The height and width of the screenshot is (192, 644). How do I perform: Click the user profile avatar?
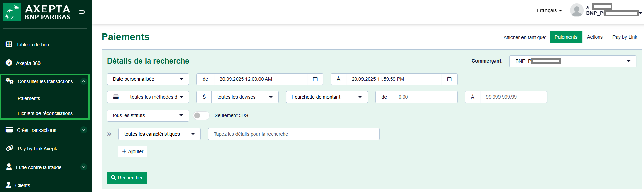tap(576, 10)
